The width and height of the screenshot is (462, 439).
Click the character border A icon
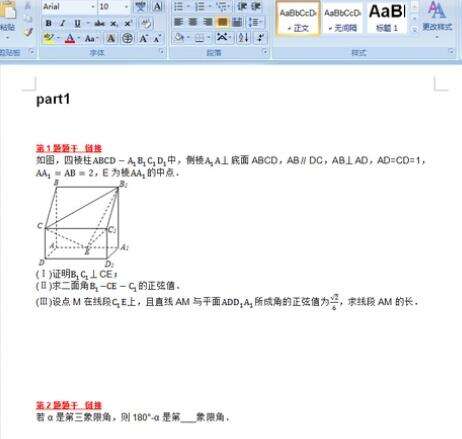click(157, 6)
